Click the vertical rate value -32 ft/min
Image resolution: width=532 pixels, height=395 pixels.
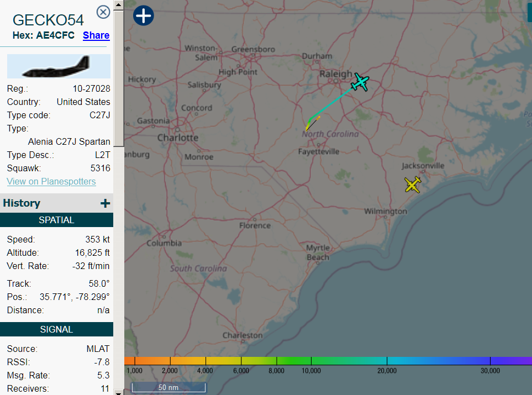pyautogui.click(x=91, y=266)
